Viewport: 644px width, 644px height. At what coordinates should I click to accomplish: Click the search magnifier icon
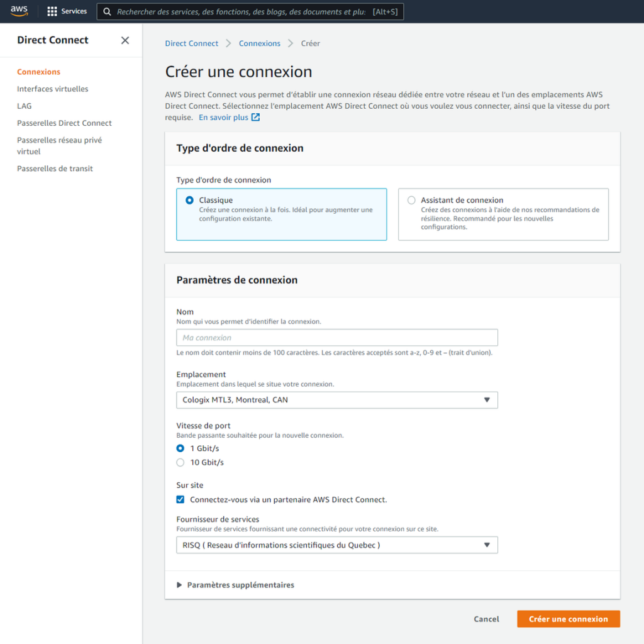pyautogui.click(x=107, y=11)
